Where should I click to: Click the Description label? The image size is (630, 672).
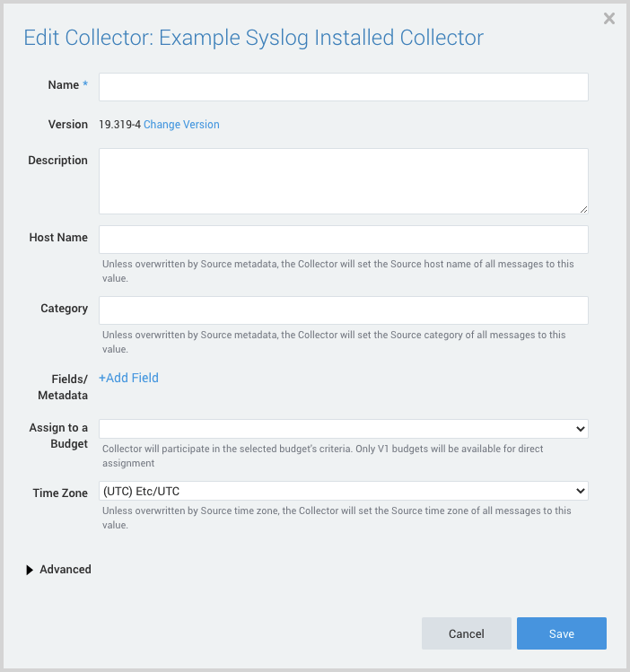click(x=57, y=161)
